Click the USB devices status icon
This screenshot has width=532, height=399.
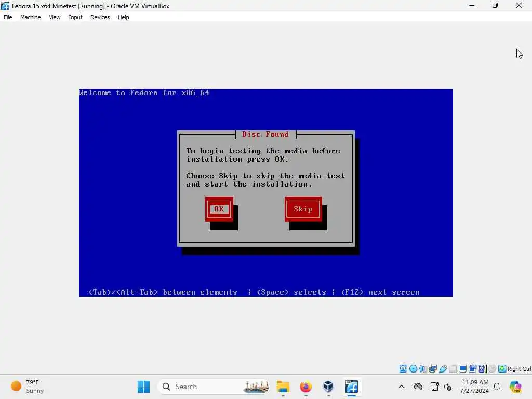point(443,369)
